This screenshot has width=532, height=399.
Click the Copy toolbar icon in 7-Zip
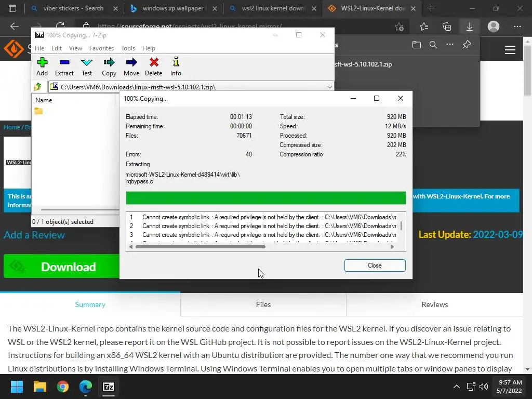(109, 67)
